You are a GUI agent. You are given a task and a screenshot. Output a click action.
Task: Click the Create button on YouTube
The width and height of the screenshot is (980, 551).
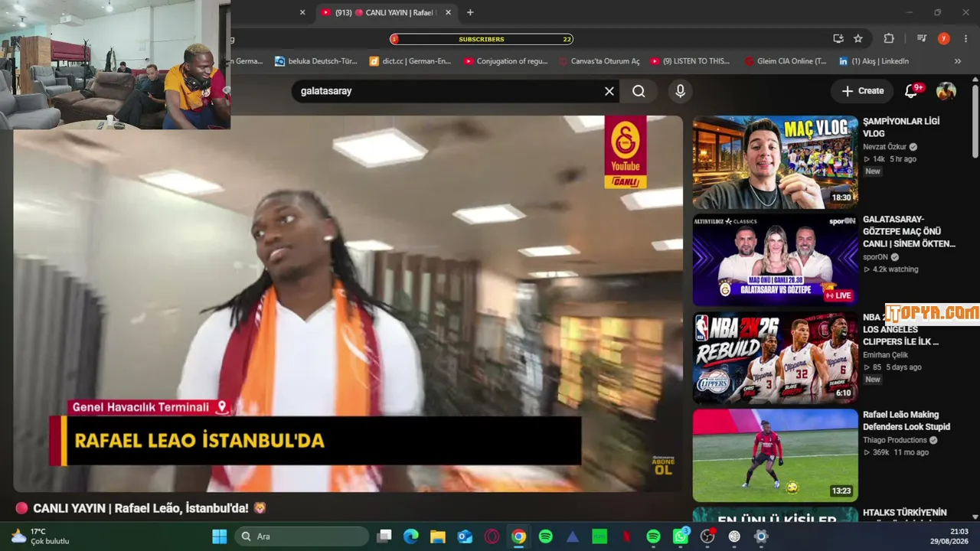point(863,91)
